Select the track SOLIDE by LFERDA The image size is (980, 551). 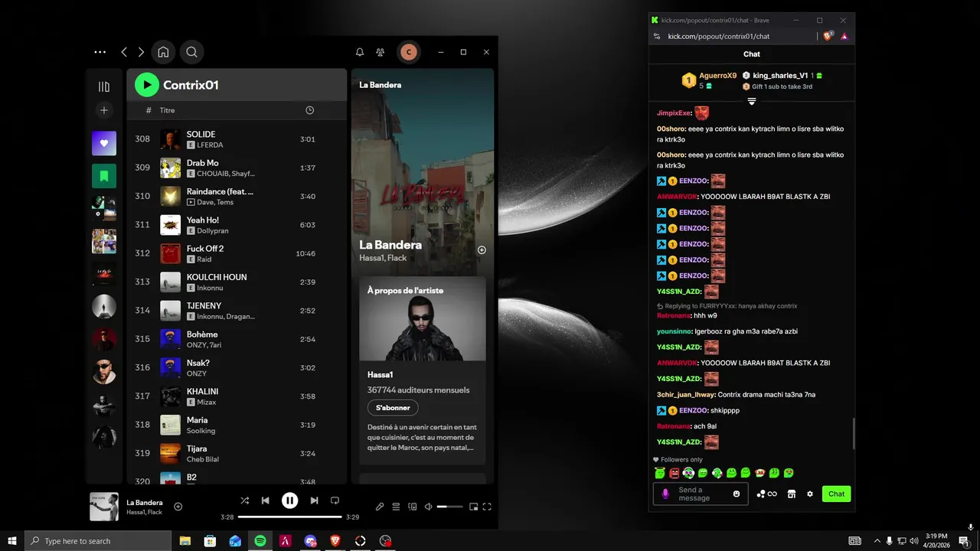[237, 139]
